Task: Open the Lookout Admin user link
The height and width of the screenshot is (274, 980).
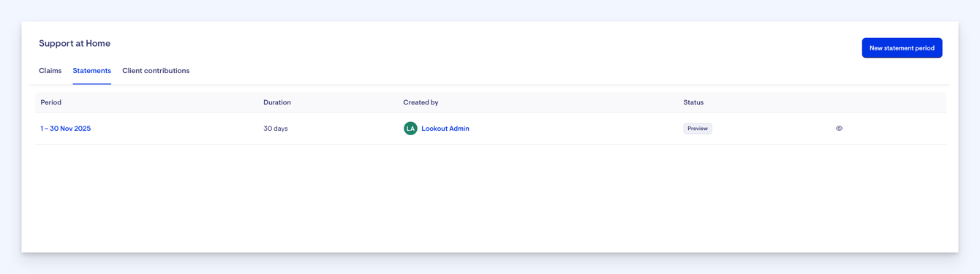Action: 445,129
